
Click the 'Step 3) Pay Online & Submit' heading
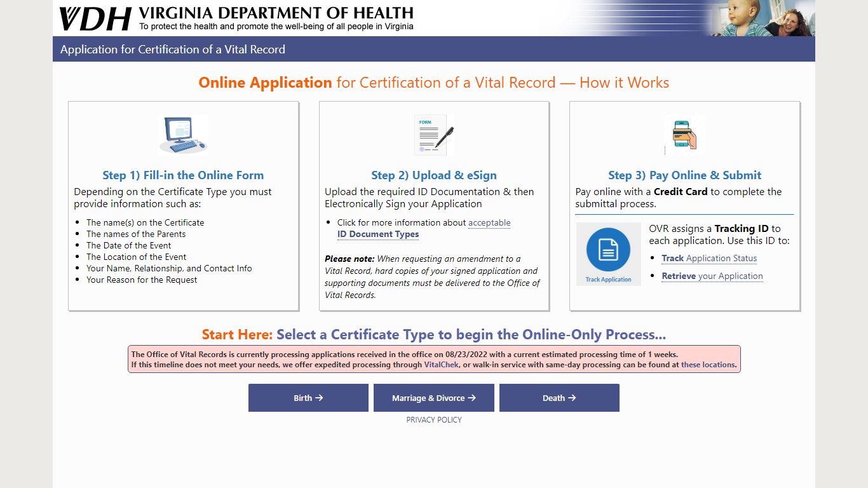[684, 175]
